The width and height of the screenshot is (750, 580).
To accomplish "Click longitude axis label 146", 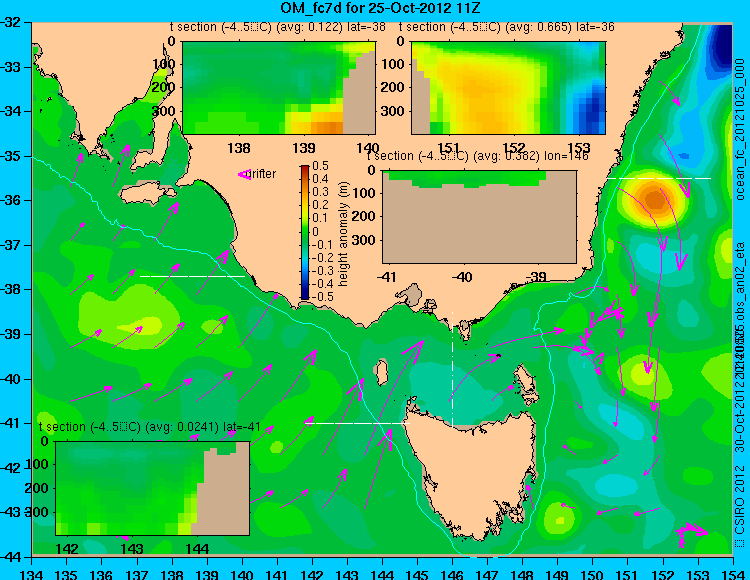I will click(452, 574).
